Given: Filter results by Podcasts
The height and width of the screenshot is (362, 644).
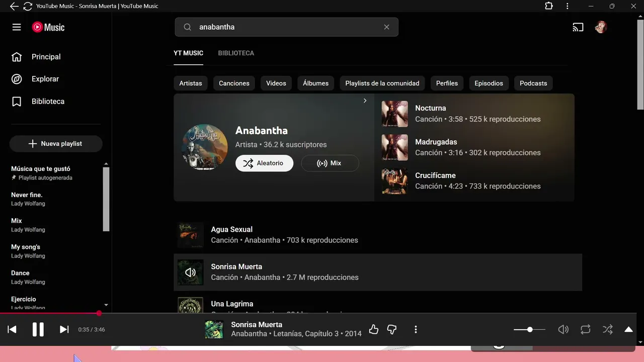Looking at the screenshot, I should point(533,83).
